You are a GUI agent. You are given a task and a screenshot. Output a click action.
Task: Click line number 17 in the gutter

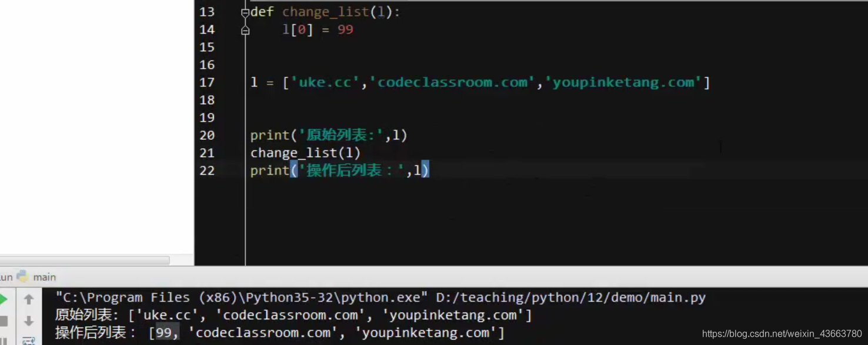[x=207, y=82]
